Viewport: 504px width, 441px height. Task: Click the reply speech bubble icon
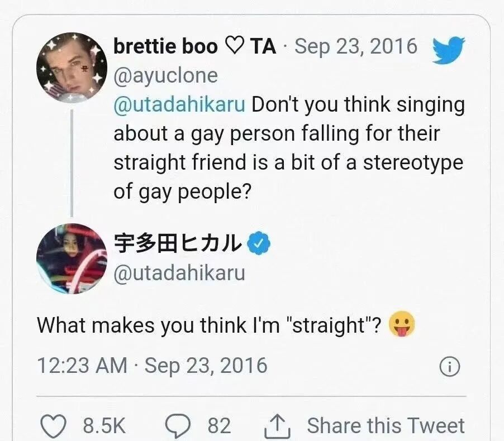click(180, 426)
